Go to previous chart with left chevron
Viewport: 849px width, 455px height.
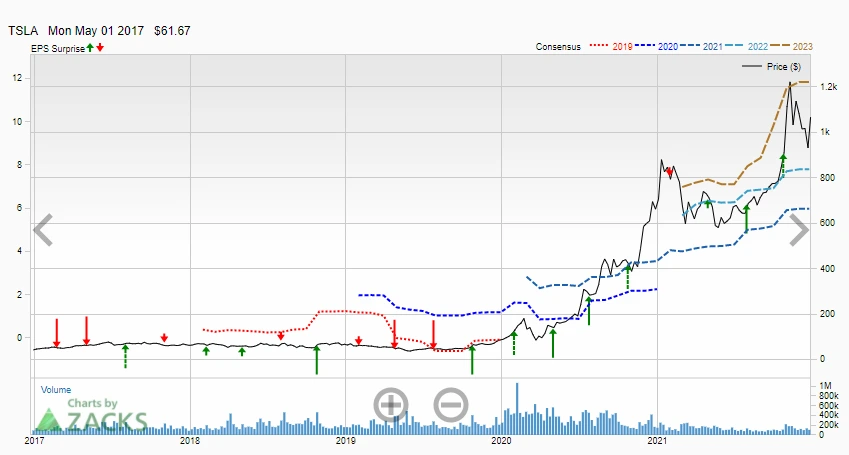click(x=43, y=230)
